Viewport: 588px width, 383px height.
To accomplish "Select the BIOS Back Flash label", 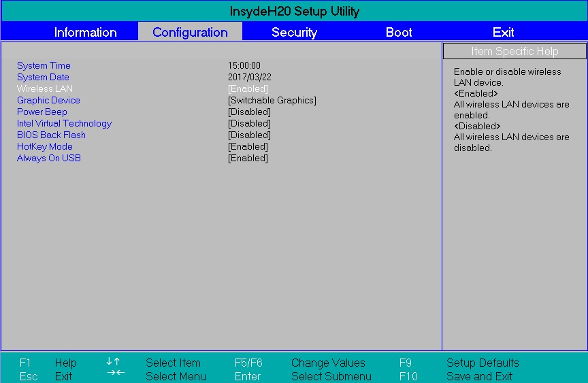I will (51, 135).
